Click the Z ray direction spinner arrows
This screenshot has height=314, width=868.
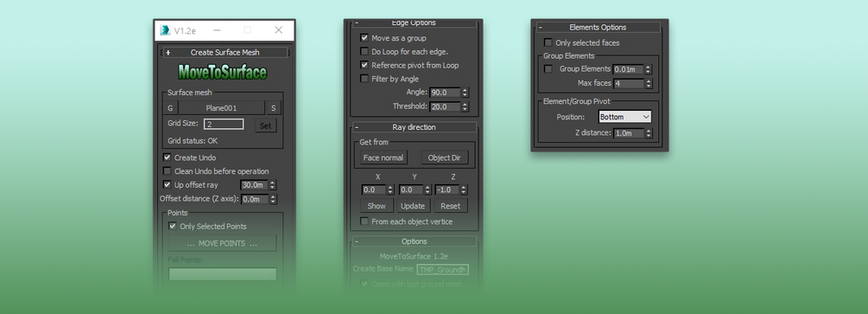[464, 189]
